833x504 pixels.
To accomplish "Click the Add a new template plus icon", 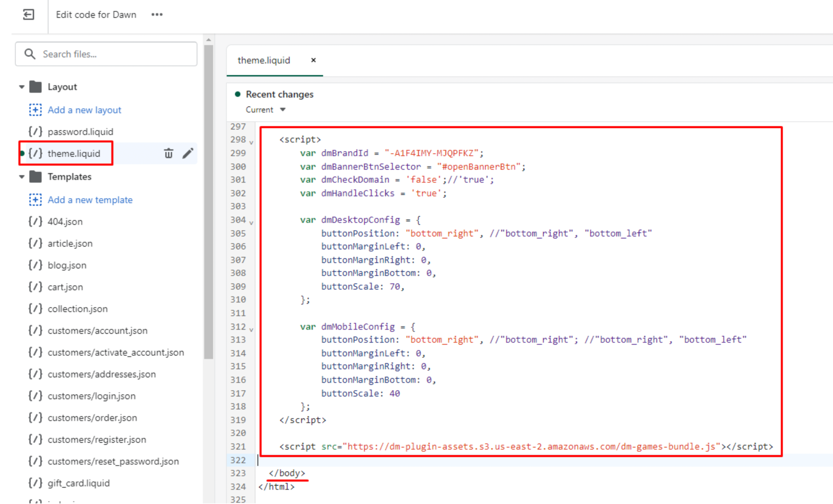I will 35,200.
